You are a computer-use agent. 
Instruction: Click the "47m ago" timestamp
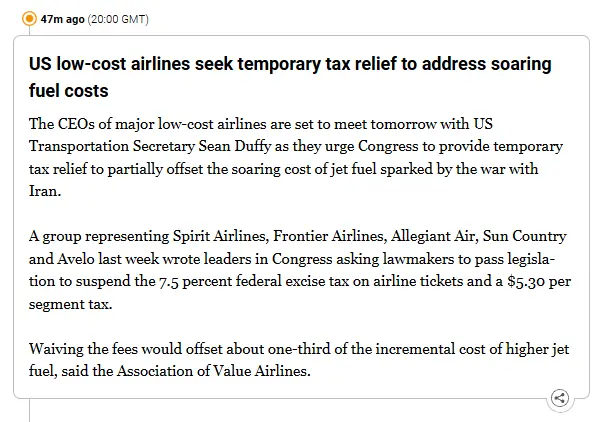tap(63, 19)
